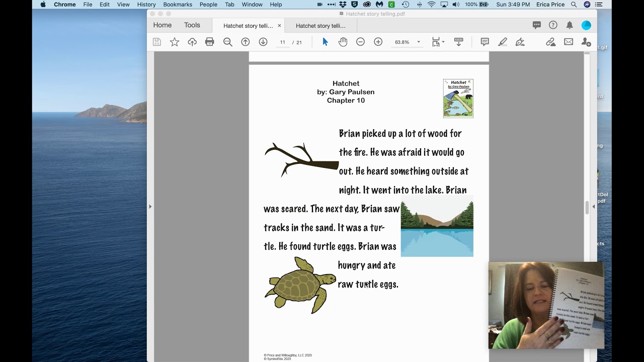Open the battery status showing 100%
This screenshot has width=644, height=362.
(477, 5)
